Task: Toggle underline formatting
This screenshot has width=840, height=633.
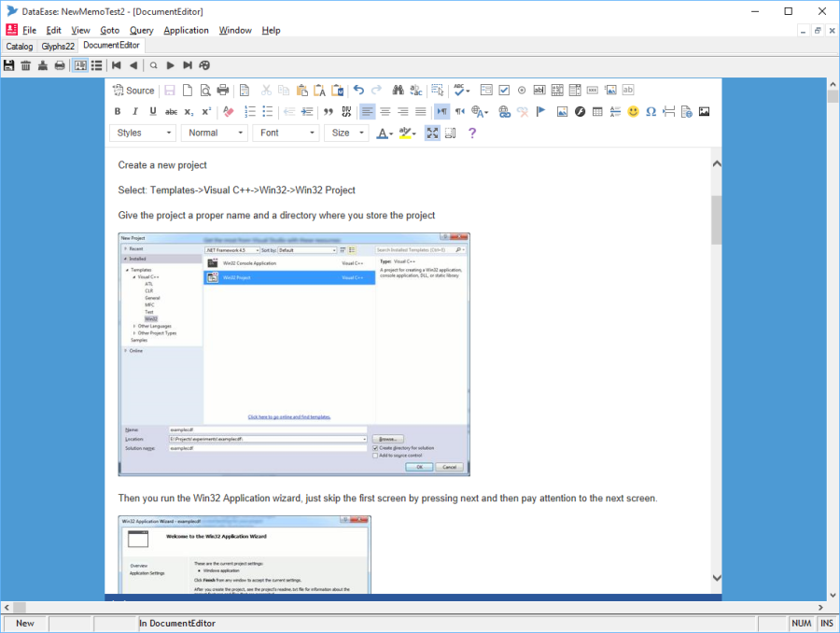Action: [153, 111]
